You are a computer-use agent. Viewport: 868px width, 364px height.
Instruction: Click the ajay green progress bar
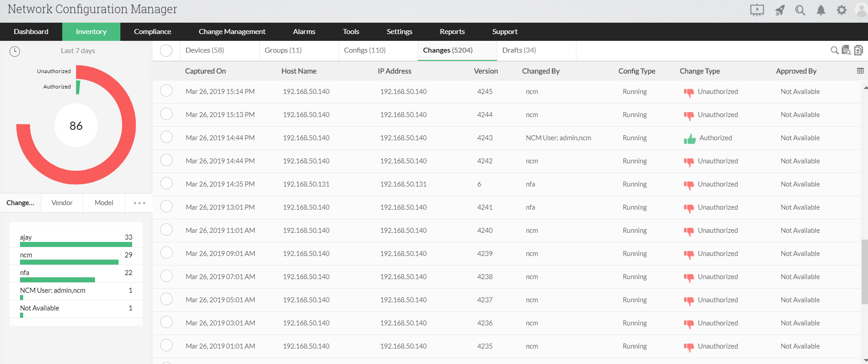tap(76, 245)
